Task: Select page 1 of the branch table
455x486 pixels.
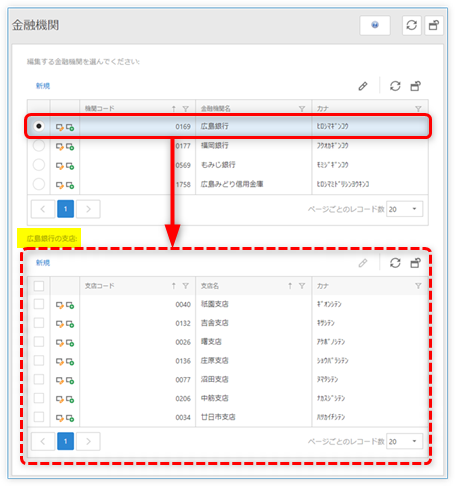Action: pyautogui.click(x=65, y=441)
